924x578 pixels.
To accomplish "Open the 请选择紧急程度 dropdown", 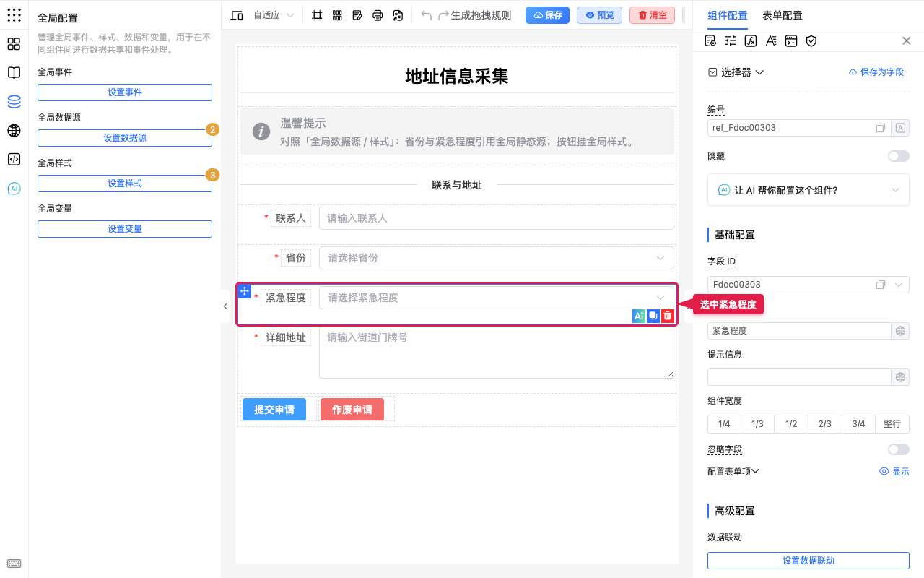I will [x=497, y=298].
